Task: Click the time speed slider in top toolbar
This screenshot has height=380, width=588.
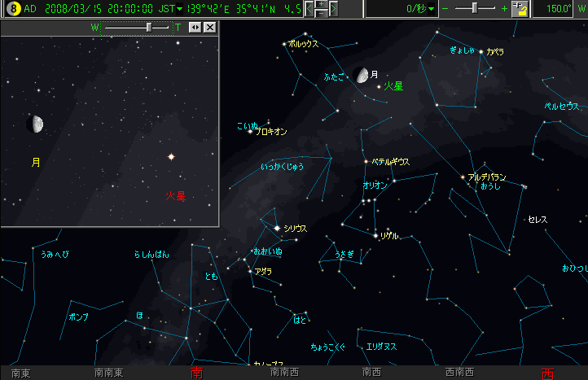Action: [x=476, y=8]
